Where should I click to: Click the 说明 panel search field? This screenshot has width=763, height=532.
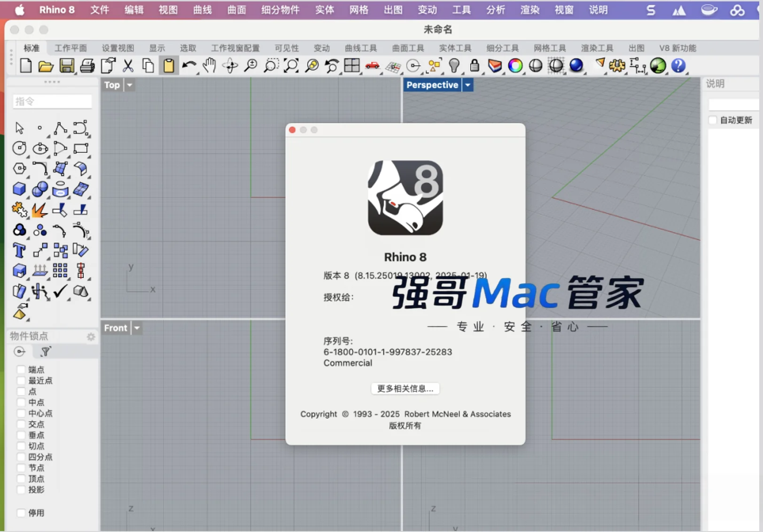(x=733, y=104)
